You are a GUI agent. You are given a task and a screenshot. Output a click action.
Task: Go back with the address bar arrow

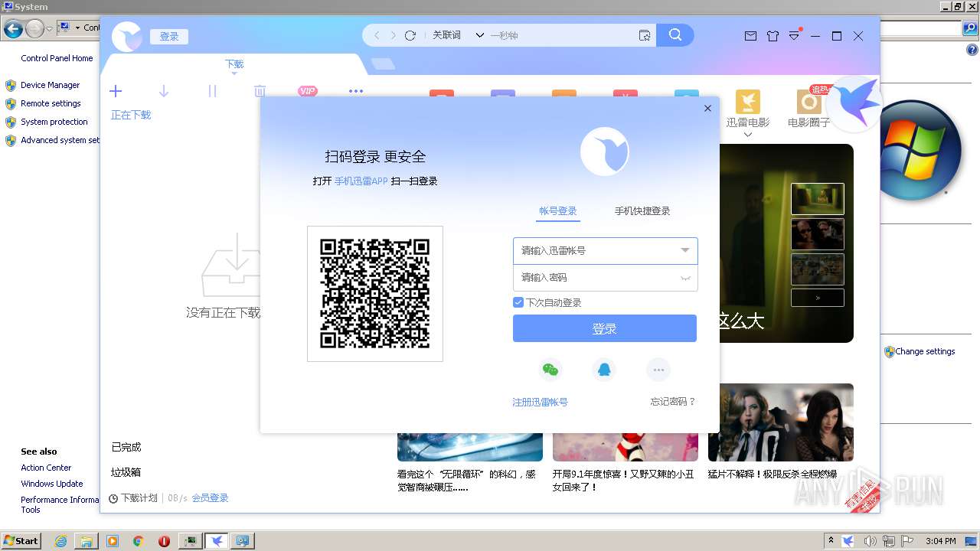pyautogui.click(x=377, y=35)
